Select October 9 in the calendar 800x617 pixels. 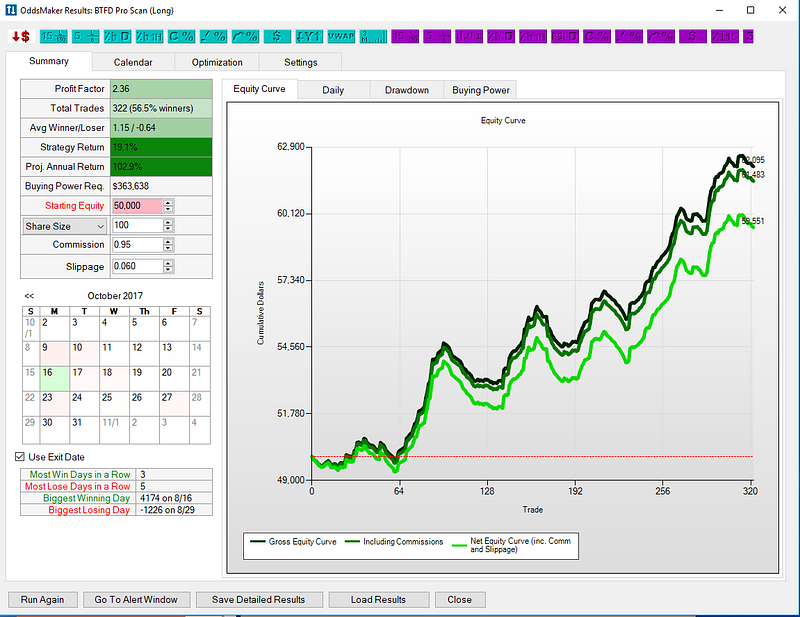point(54,354)
